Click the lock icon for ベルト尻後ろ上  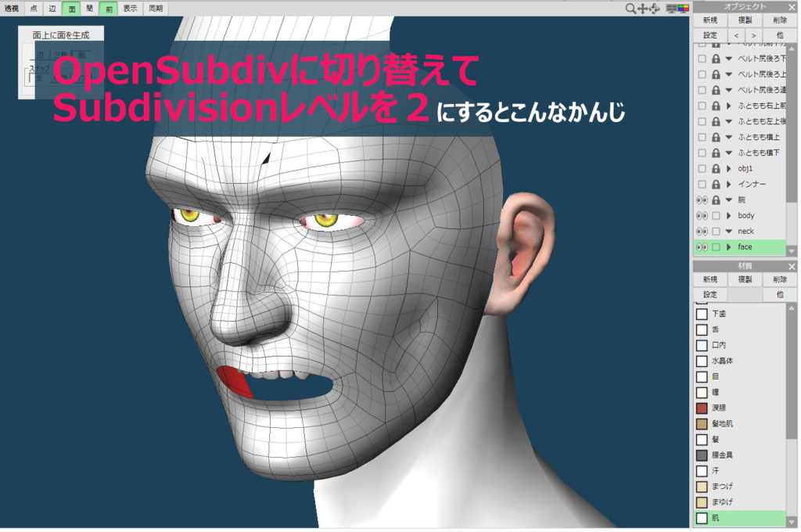point(717,74)
